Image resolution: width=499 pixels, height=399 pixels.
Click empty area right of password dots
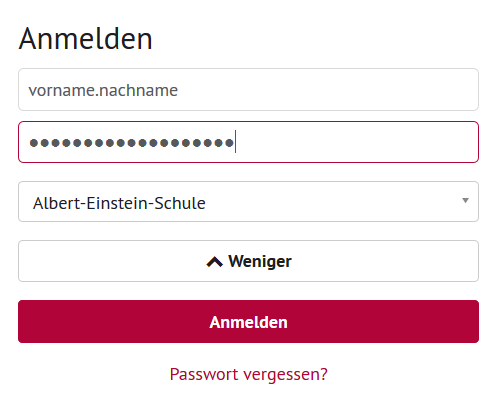(357, 142)
